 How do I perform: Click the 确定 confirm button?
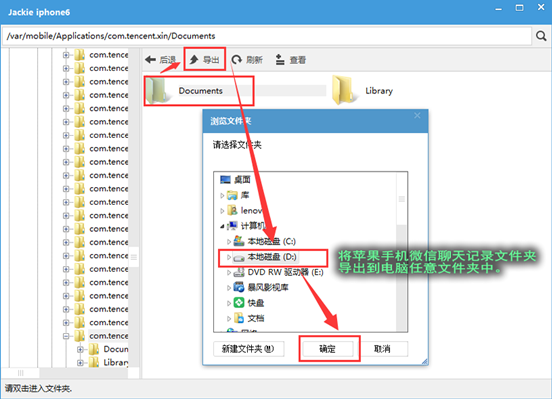328,349
